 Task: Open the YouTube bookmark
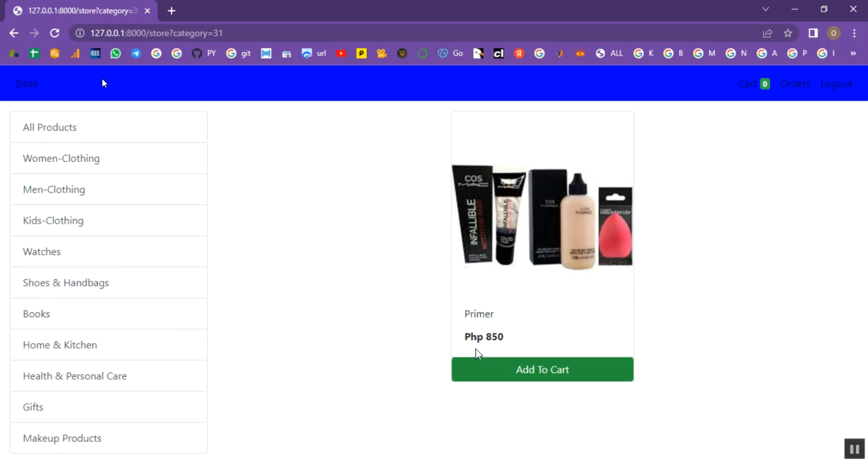[x=341, y=53]
